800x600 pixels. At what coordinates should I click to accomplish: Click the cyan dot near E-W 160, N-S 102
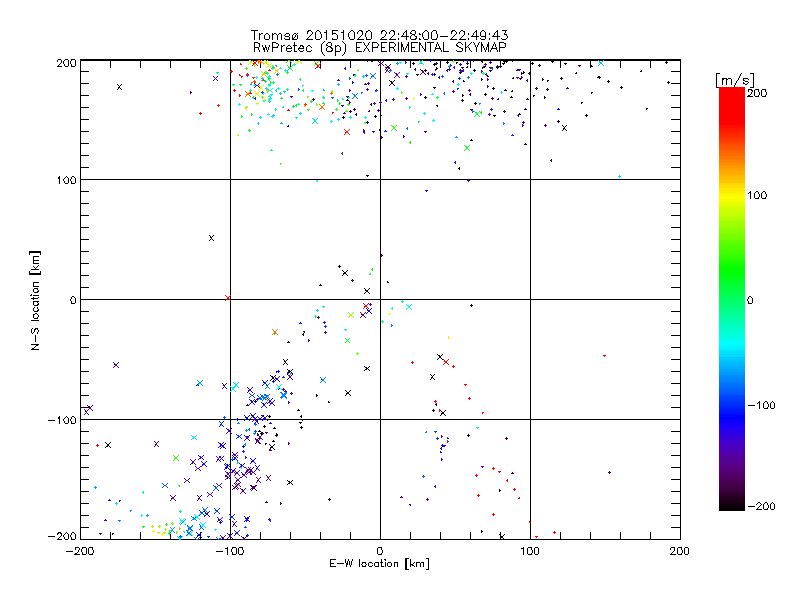pos(619,177)
